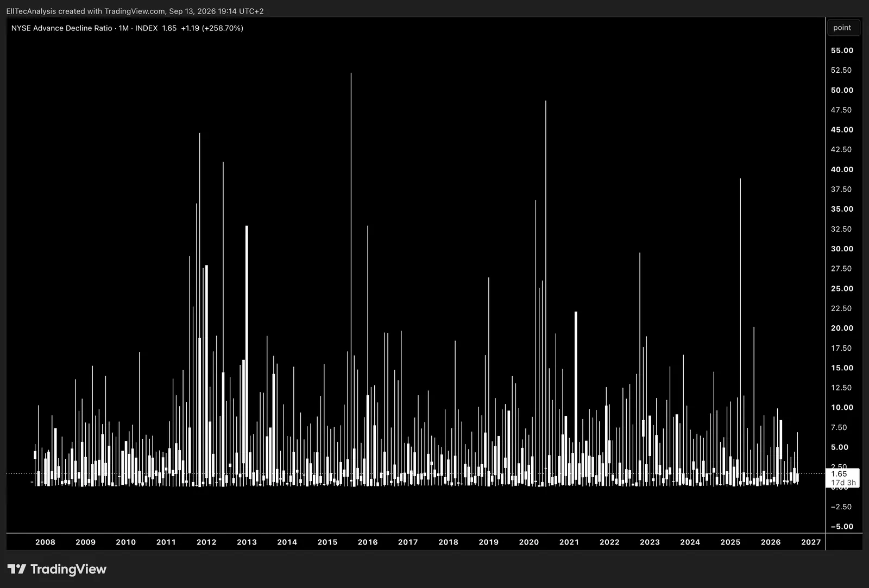This screenshot has height=588, width=869.
Task: Click the 2010 time axis label
Action: click(x=126, y=542)
